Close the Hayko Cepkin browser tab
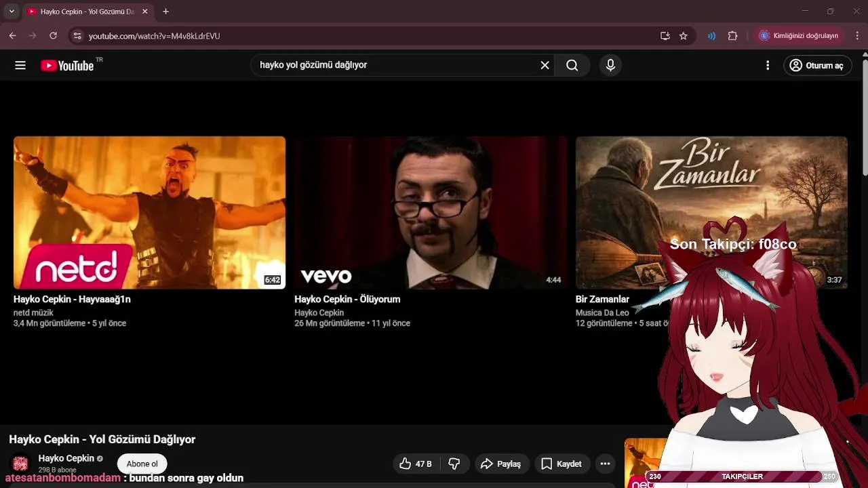 pyautogui.click(x=144, y=12)
